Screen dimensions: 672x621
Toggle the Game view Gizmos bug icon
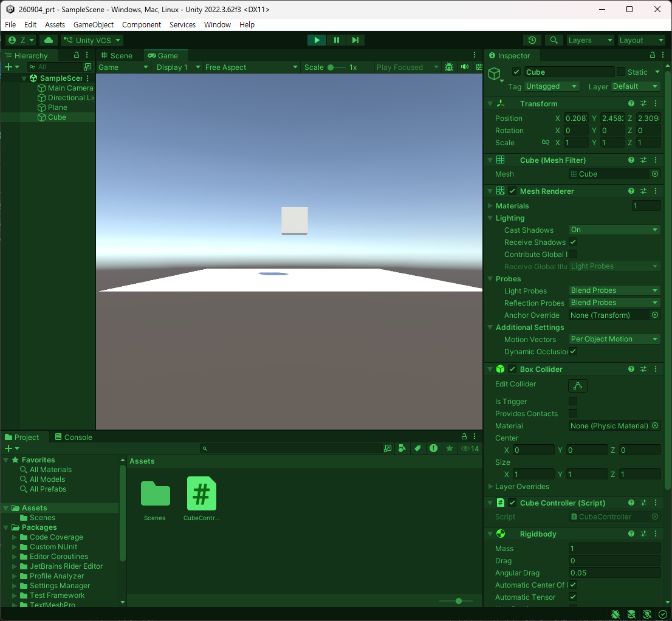pos(449,67)
